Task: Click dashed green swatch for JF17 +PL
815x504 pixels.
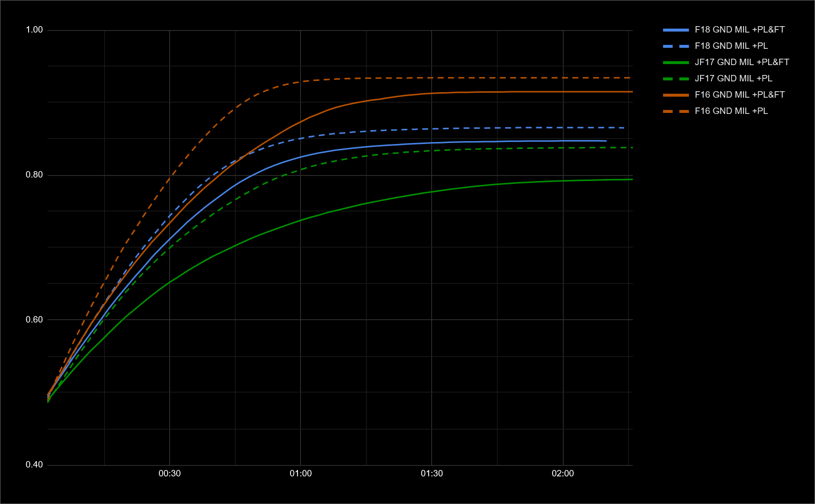Action: point(676,79)
